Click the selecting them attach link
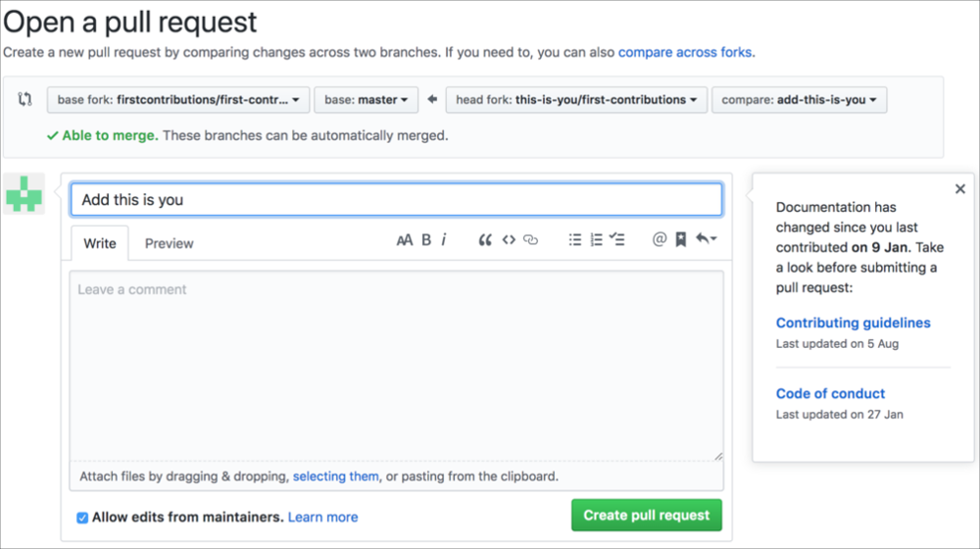980x549 pixels. 335,476
